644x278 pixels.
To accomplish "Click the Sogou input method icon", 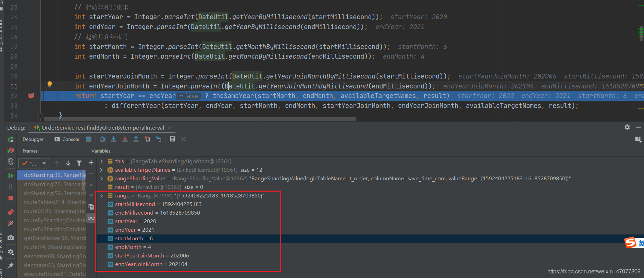I will point(631,243).
